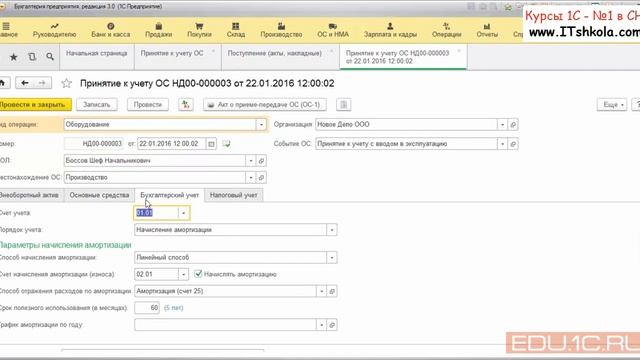Viewport: 640px width, 360px height.
Task: Click the green posted-status icon near date
Action: point(226,144)
